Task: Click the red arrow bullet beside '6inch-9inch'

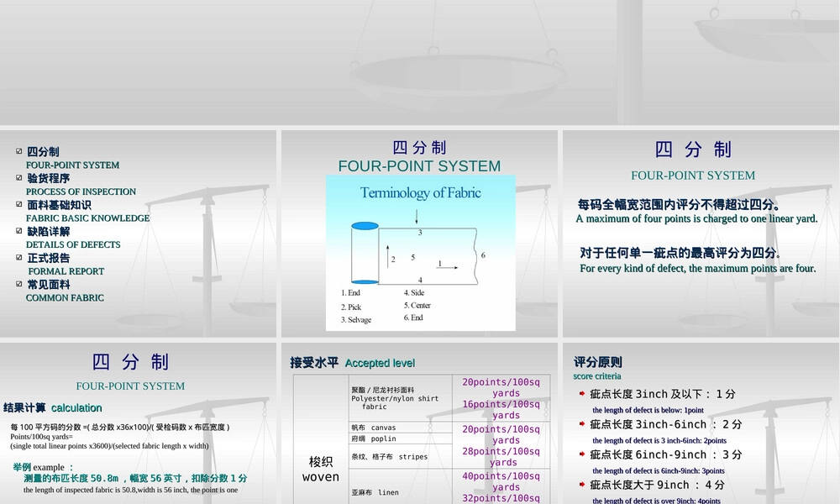Action: tap(582, 454)
